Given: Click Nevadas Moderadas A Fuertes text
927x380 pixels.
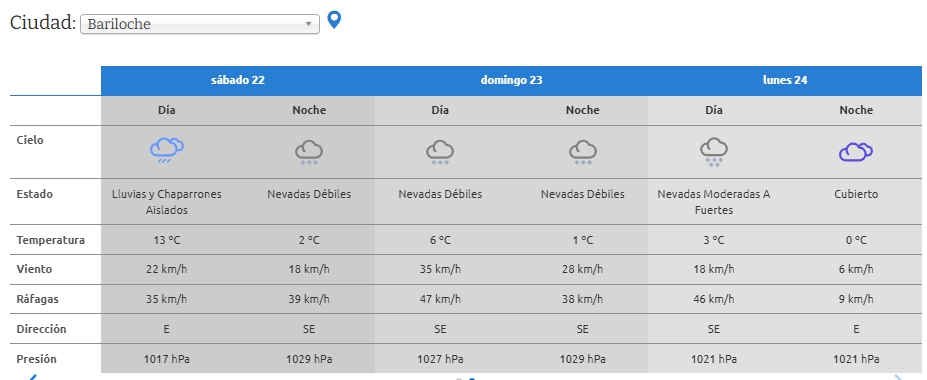Looking at the screenshot, I should click(714, 202).
